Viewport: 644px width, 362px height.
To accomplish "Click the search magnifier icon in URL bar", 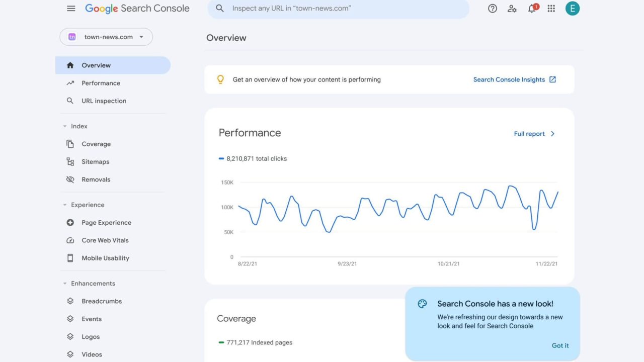I will (220, 9).
